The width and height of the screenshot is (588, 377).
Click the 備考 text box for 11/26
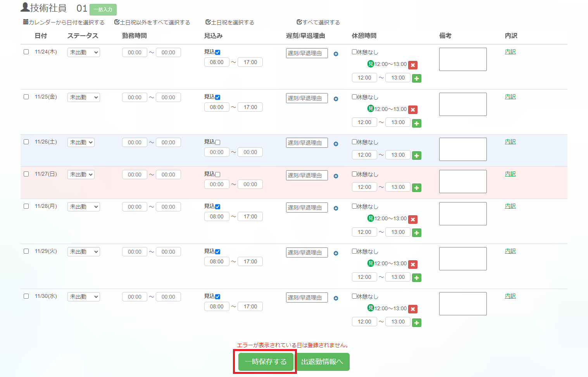[x=463, y=149]
